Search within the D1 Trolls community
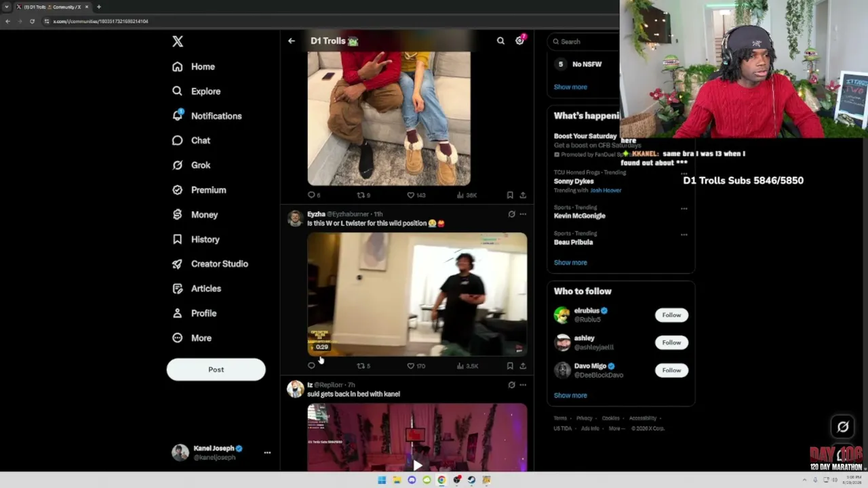Screen dimensions: 868x488 tap(500, 41)
